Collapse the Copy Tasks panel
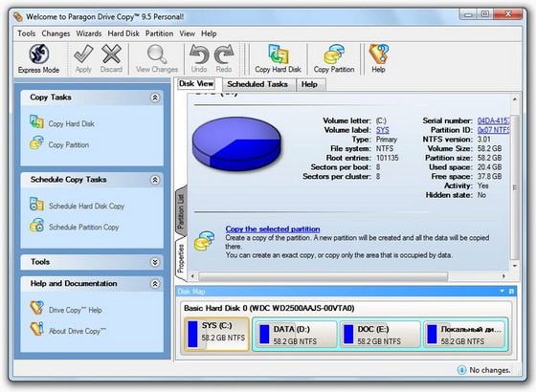Screen dimensions: 536x392 click(x=155, y=98)
